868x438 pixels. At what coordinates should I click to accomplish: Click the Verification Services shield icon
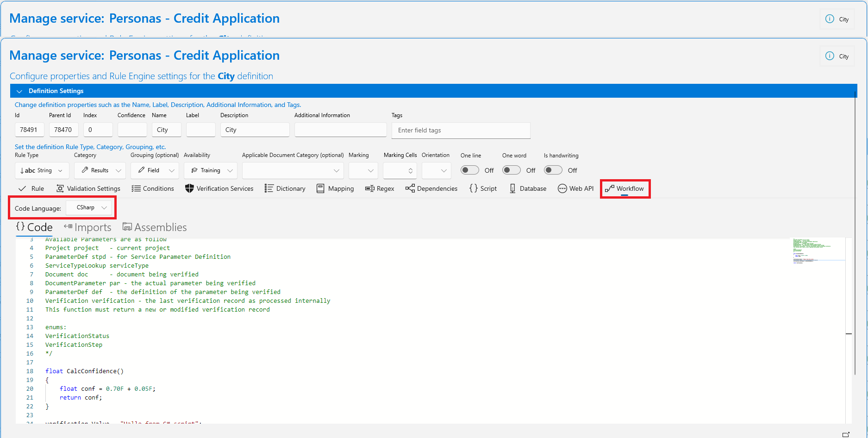pos(189,188)
